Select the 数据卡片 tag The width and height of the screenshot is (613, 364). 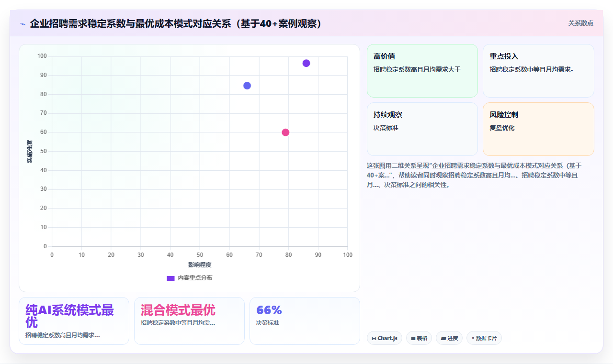pos(484,338)
